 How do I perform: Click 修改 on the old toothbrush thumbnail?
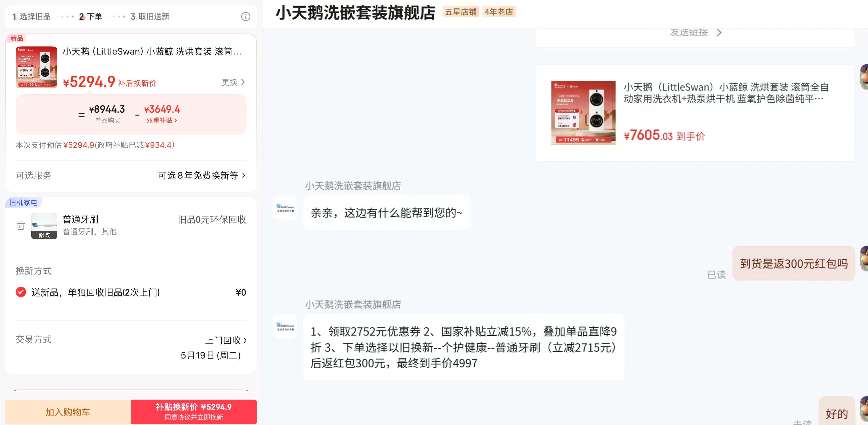click(44, 235)
